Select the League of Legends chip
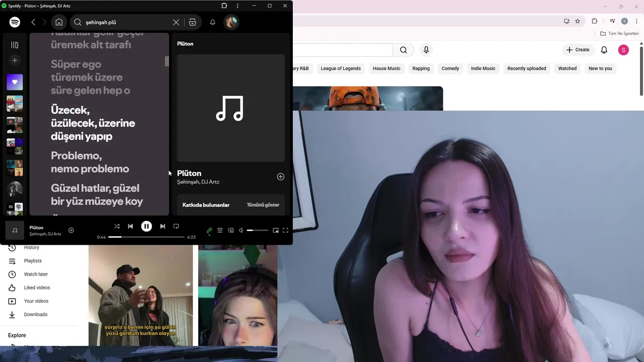The image size is (644, 362). click(x=341, y=68)
